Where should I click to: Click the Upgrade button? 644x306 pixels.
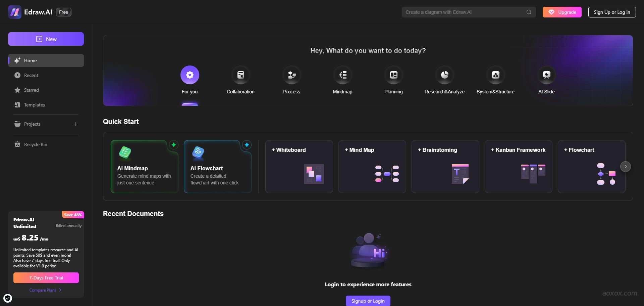click(x=562, y=12)
